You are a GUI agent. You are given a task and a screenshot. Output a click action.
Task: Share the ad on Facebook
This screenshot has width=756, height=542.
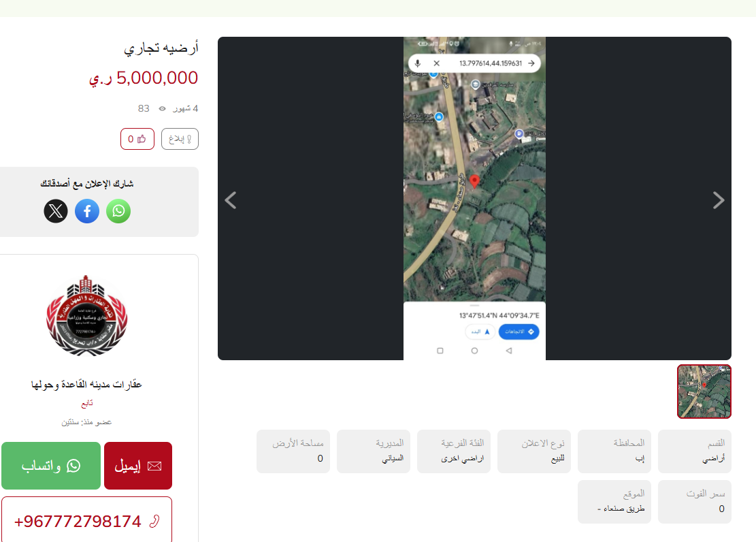87,211
